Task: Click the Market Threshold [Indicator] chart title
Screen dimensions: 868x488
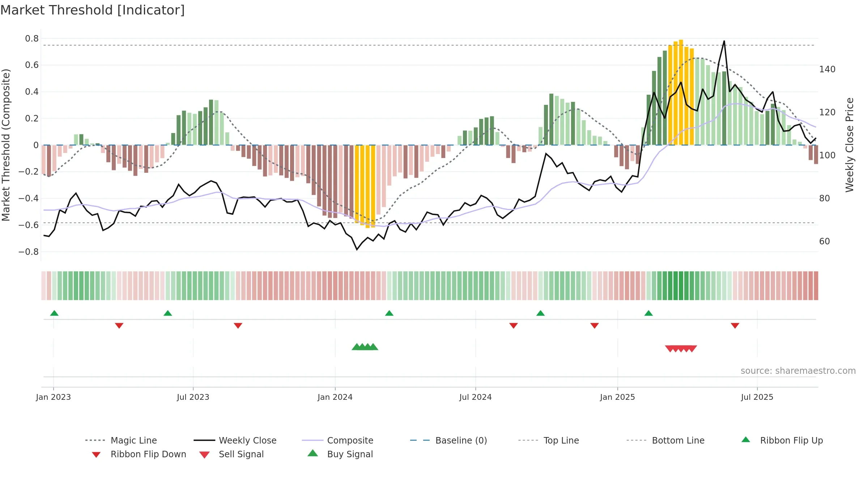Action: pos(93,10)
